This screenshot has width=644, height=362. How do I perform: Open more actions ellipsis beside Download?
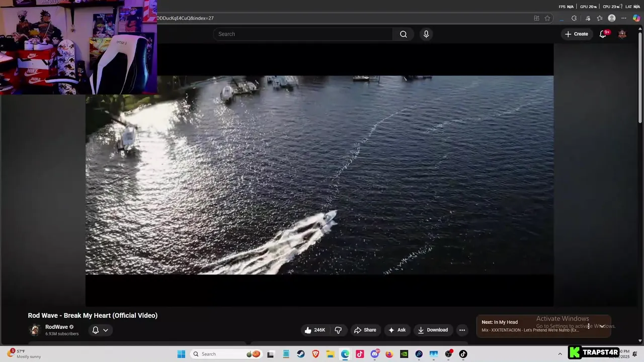pos(462,330)
